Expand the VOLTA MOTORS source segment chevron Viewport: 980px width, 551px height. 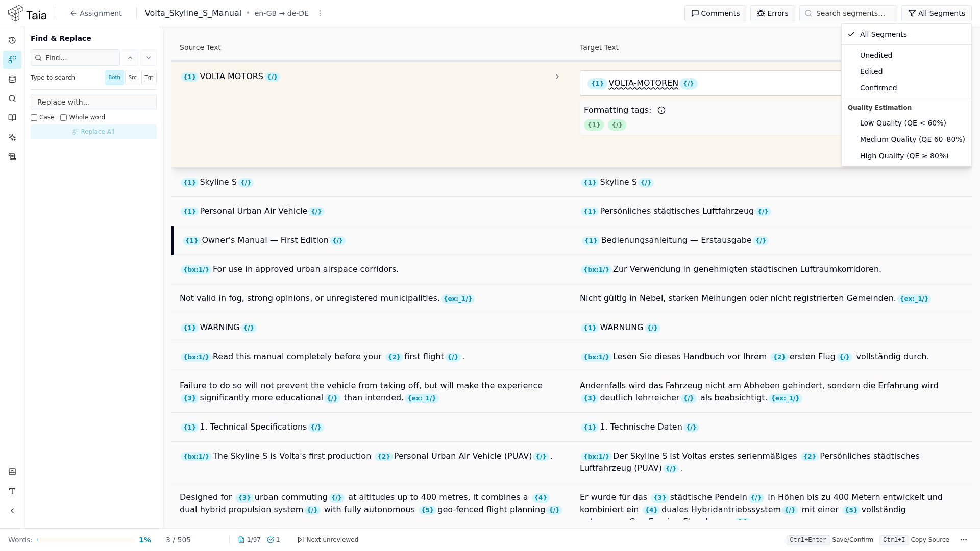point(557,77)
